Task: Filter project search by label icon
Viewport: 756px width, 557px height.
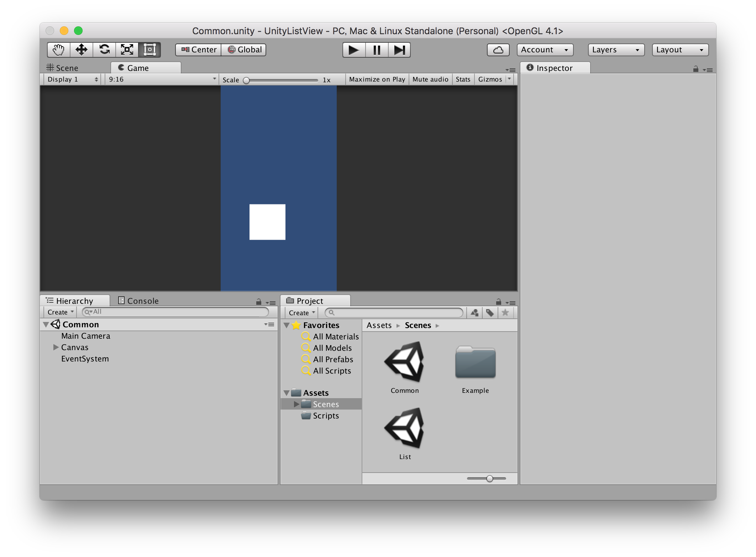Action: pos(490,313)
